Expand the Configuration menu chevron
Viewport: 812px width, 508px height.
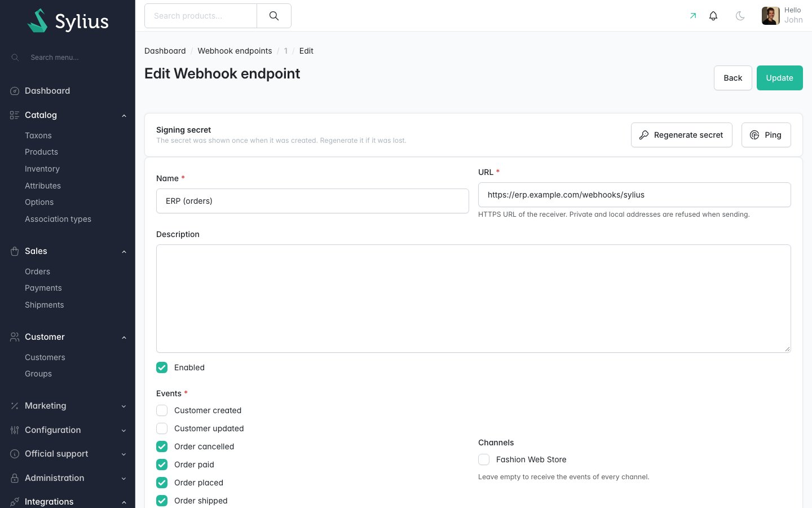tap(124, 431)
